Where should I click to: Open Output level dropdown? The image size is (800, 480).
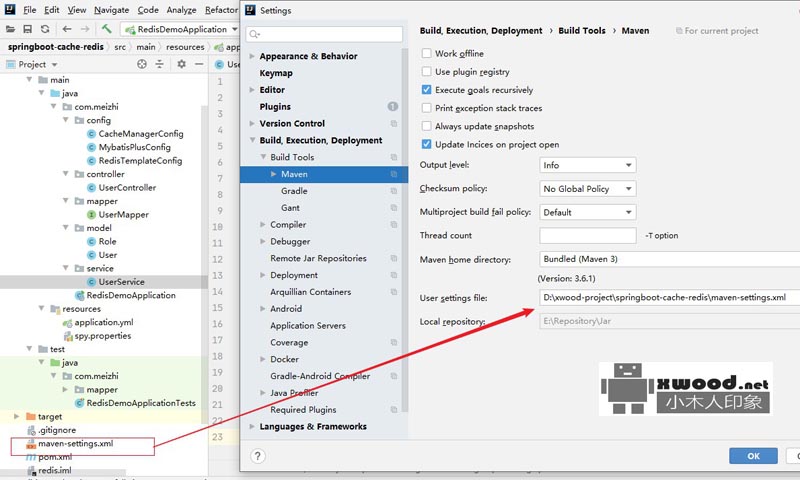coord(588,165)
